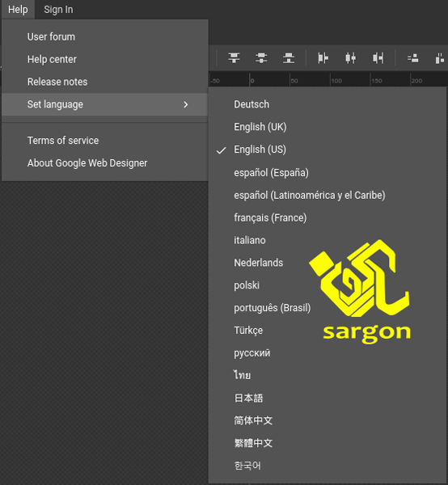Screen dimensions: 448x485
Task: Select the checked English (US) option
Action: pyautogui.click(x=328, y=150)
